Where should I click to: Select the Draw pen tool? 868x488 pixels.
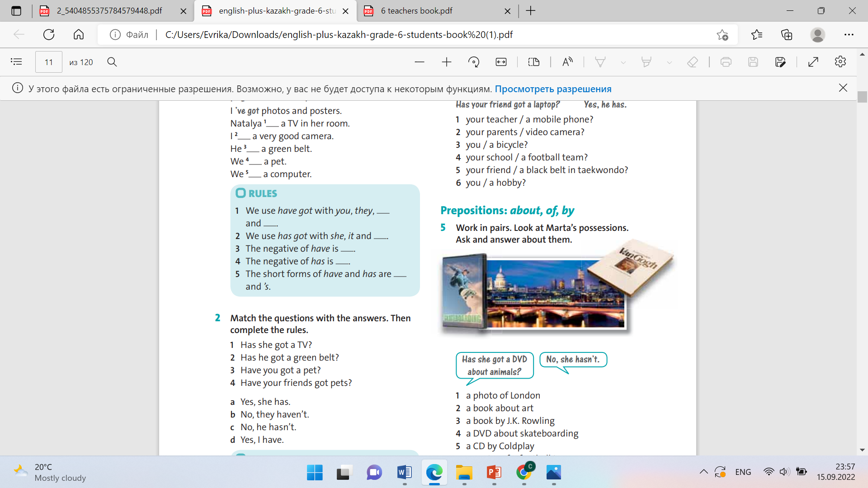click(x=600, y=62)
